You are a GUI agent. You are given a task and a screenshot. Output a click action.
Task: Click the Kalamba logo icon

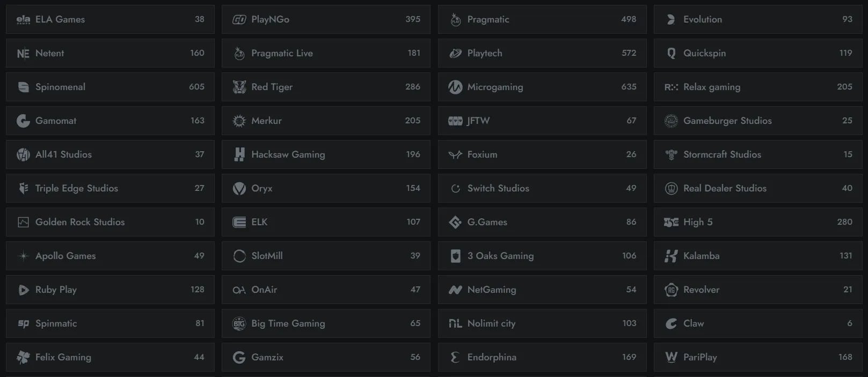pyautogui.click(x=671, y=256)
